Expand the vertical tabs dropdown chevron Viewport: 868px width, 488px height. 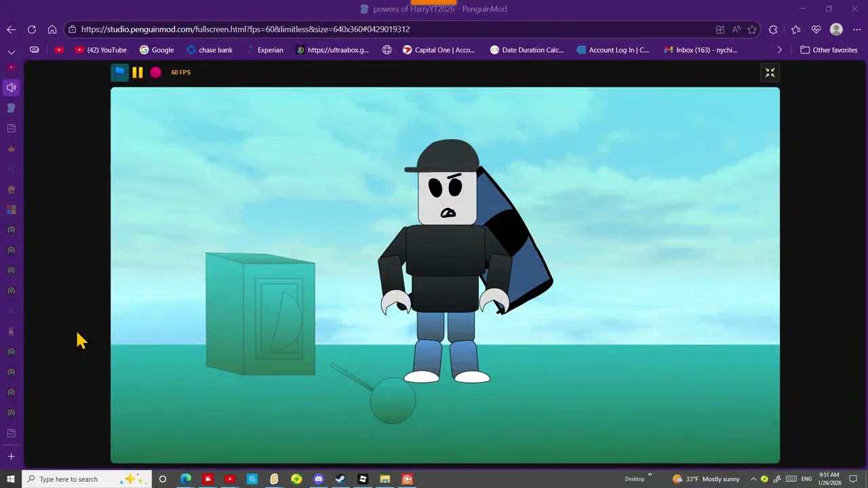(x=11, y=52)
